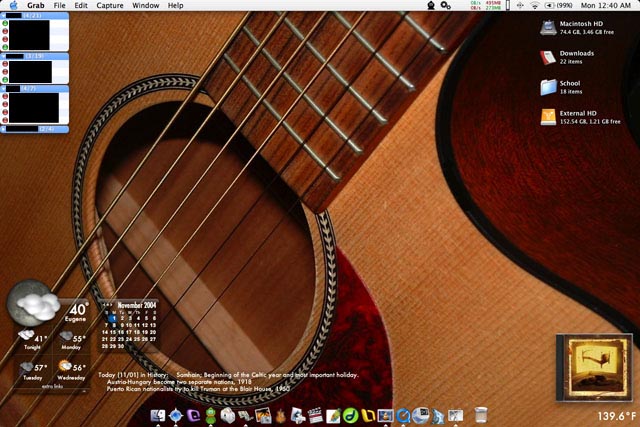
Task: Click the menu bar clock Mon 12:40 AM
Action: point(605,5)
